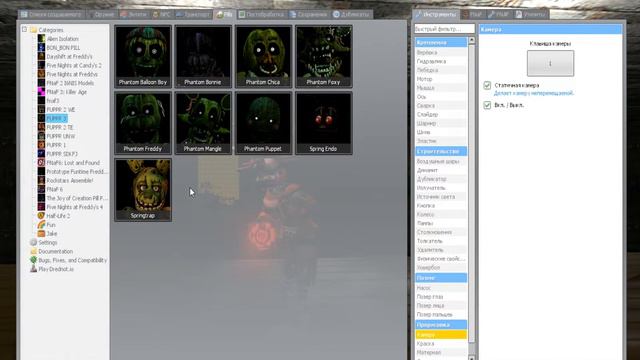Spawn the Phantom Balloon Boy pill
The image size is (640, 360).
tap(143, 56)
